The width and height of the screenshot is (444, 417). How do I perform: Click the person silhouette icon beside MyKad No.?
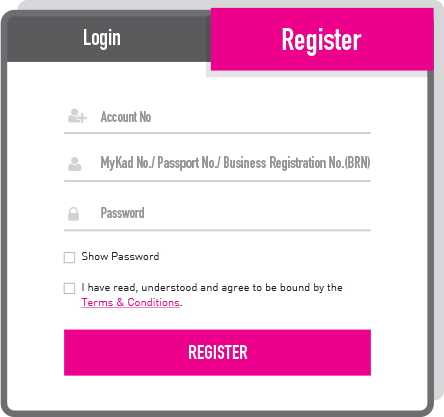[75, 164]
